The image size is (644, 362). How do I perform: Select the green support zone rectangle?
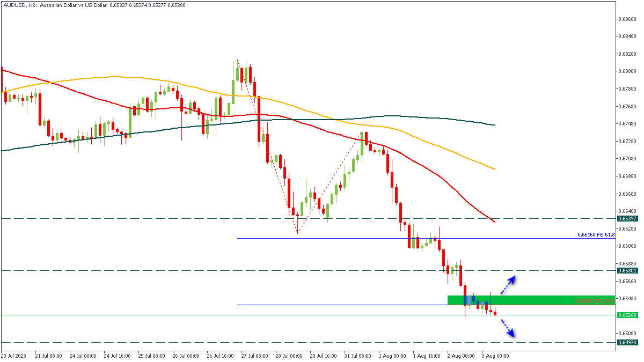coord(531,300)
